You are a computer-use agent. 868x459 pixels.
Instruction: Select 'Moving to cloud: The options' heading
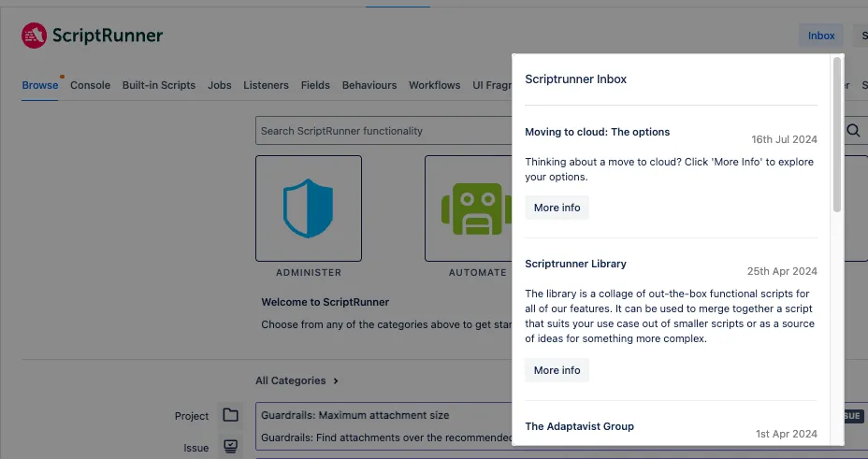click(x=598, y=132)
